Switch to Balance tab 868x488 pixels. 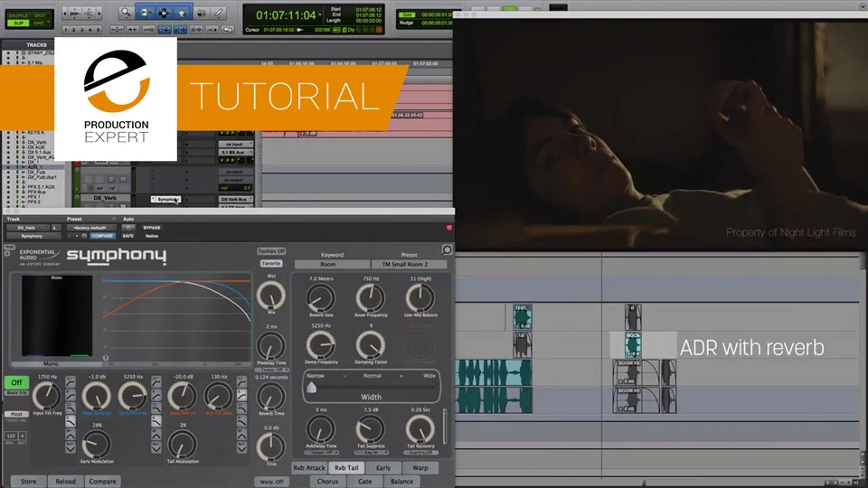[x=401, y=482]
